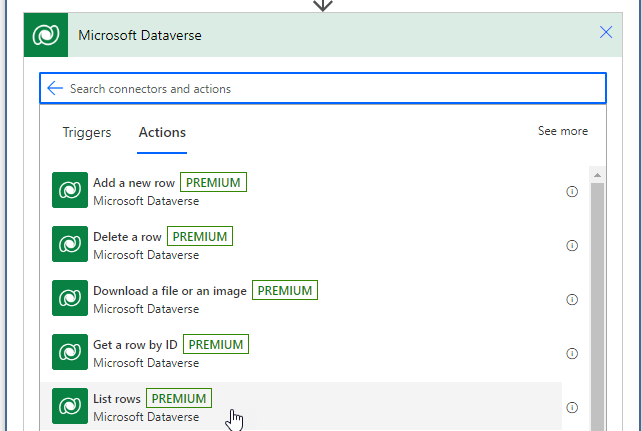Show info for Add a new row
The image size is (642, 431).
572,192
